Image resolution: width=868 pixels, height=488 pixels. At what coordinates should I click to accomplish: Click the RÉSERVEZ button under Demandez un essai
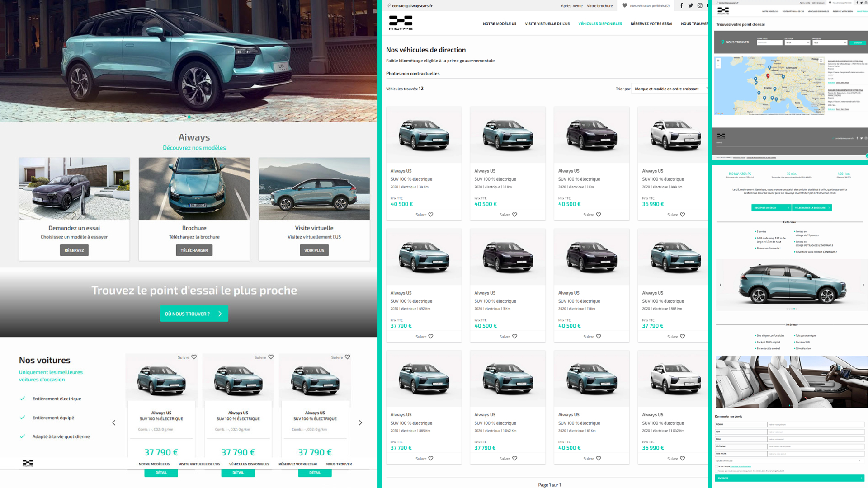click(74, 250)
